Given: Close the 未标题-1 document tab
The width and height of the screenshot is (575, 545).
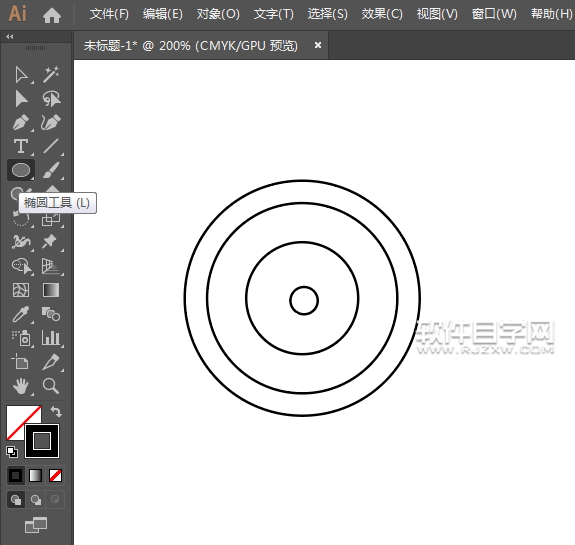Looking at the screenshot, I should pyautogui.click(x=318, y=45).
